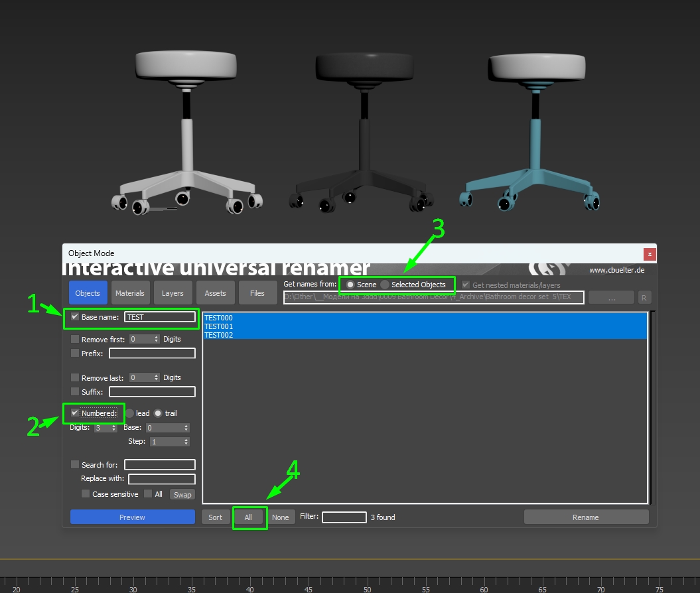The height and width of the screenshot is (593, 700).
Task: Enable the Case sensitive option
Action: point(86,494)
